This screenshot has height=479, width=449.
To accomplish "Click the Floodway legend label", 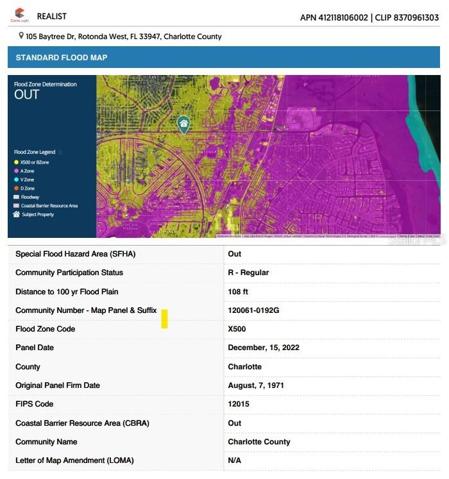I will (30, 197).
